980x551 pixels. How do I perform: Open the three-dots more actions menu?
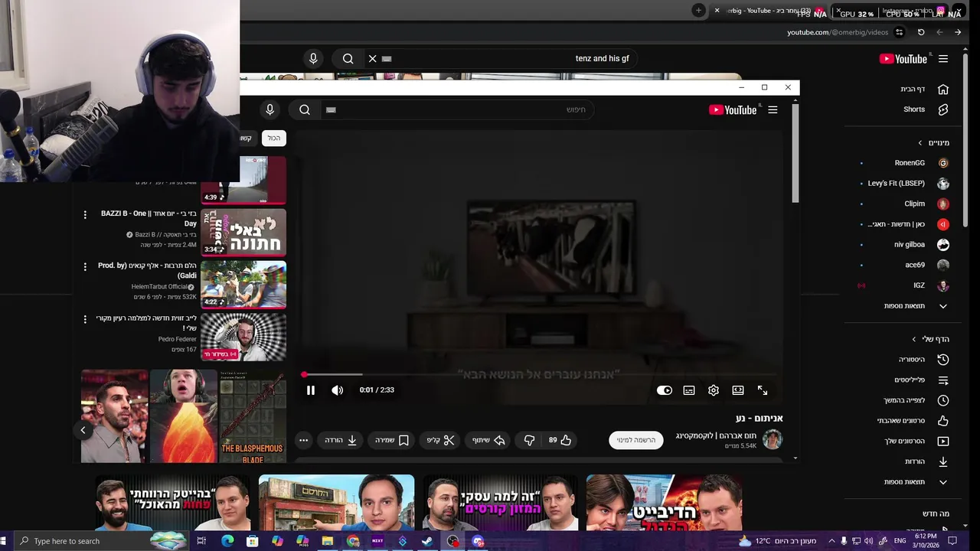(304, 440)
